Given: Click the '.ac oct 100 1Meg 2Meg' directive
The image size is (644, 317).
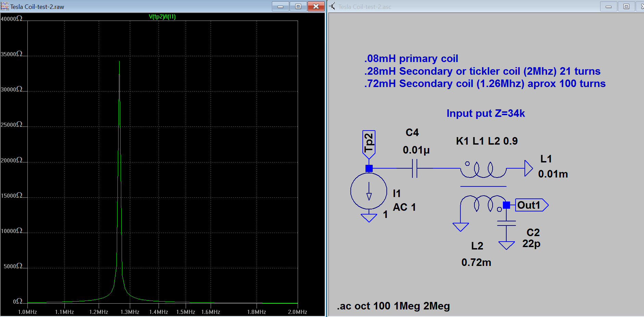Looking at the screenshot, I should (393, 306).
